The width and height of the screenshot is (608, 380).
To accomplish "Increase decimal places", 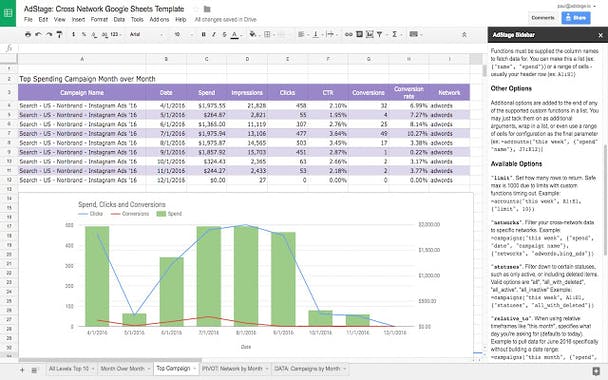I will tap(104, 35).
